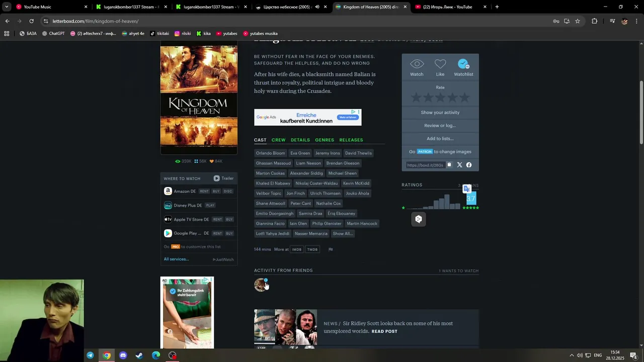Viewport: 644px width, 362px height.
Task: Open Review or log dialog
Action: [x=440, y=126]
